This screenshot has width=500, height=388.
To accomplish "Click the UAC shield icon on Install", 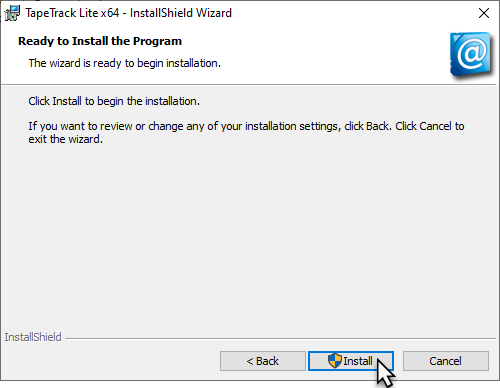I will [335, 361].
